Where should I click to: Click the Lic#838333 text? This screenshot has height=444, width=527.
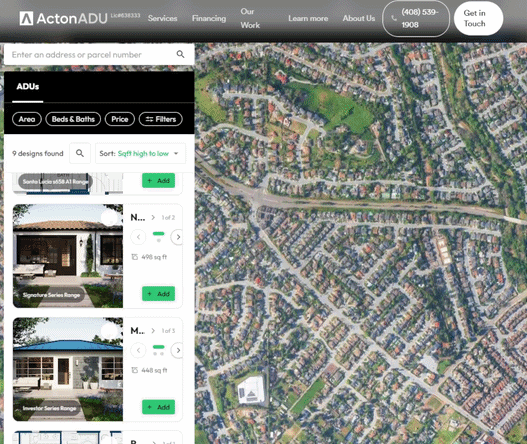(125, 15)
